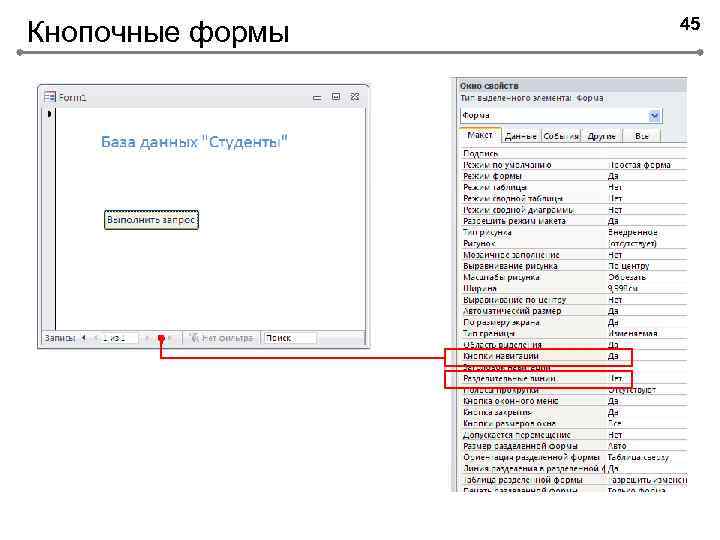This screenshot has width=720, height=540.
Task: Select the 'Ширина' property label
Action: pos(480,288)
